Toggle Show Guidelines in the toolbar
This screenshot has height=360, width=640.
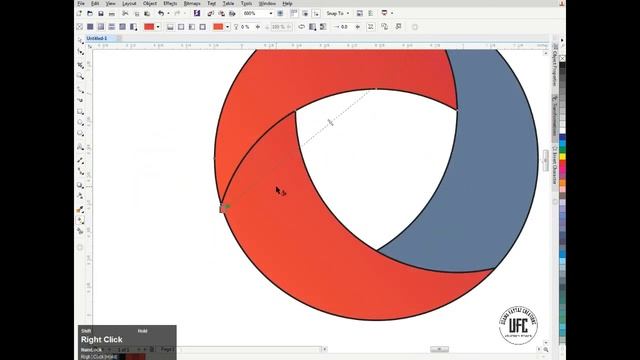316,13
